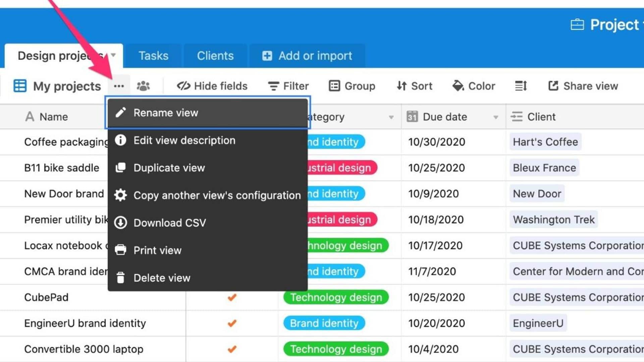Select Delete view from context menu
The height and width of the screenshot is (362, 644).
162,278
